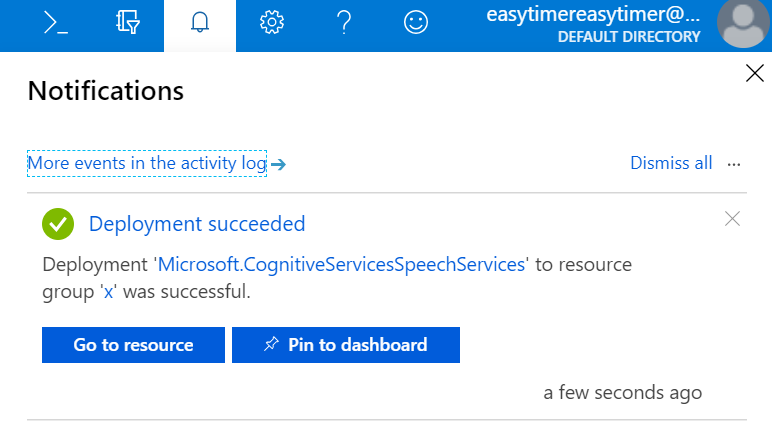
Task: Open the easytimer account menu
Action: [x=592, y=25]
